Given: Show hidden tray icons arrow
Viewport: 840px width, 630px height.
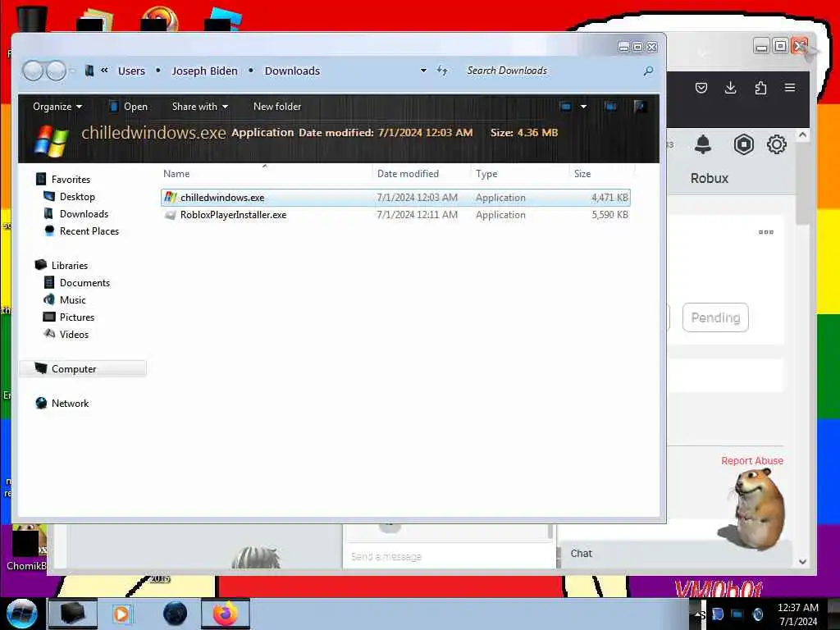Looking at the screenshot, I should [x=697, y=614].
